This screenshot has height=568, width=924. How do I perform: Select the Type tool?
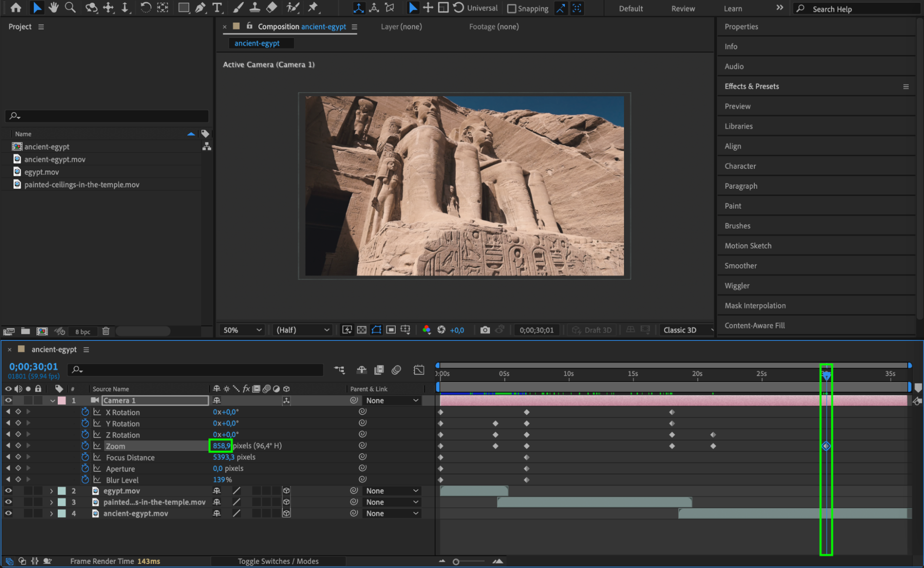pos(217,7)
